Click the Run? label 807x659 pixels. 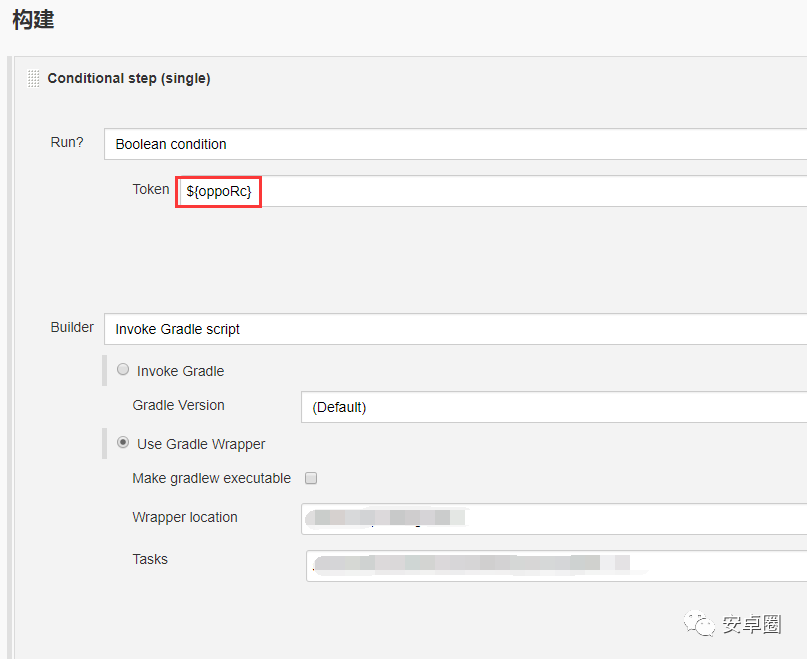67,142
